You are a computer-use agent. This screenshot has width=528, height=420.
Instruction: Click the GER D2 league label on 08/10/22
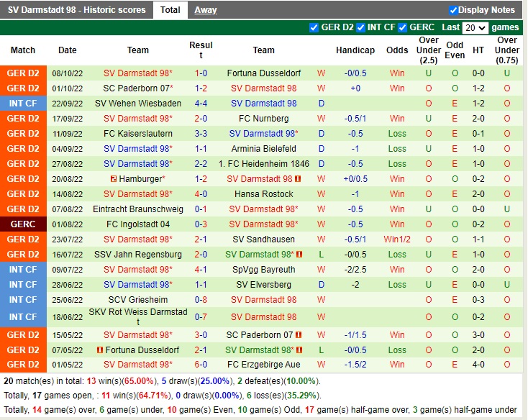click(x=23, y=73)
